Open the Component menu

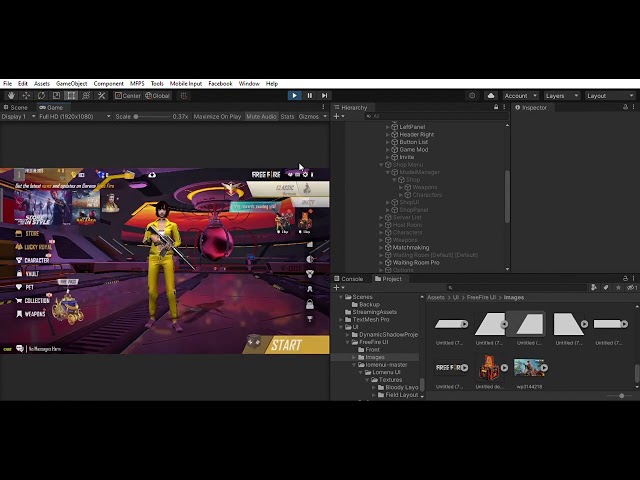[x=109, y=83]
